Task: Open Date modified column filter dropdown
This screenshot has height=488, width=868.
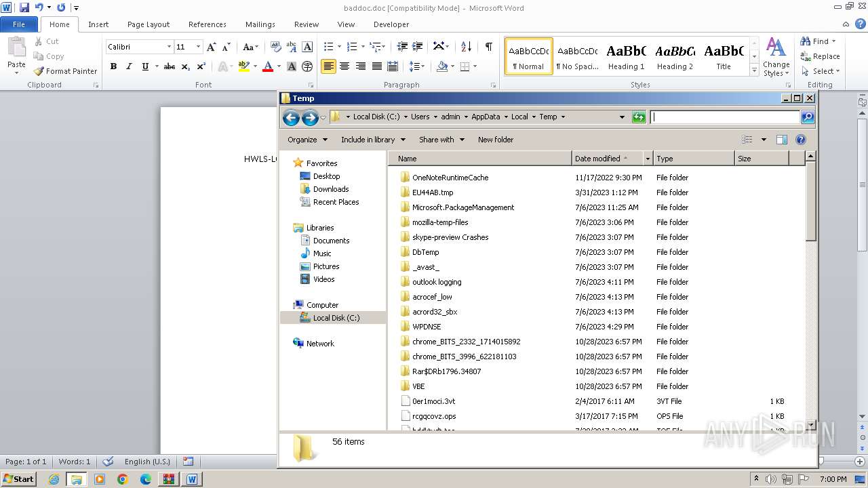Action: 648,159
